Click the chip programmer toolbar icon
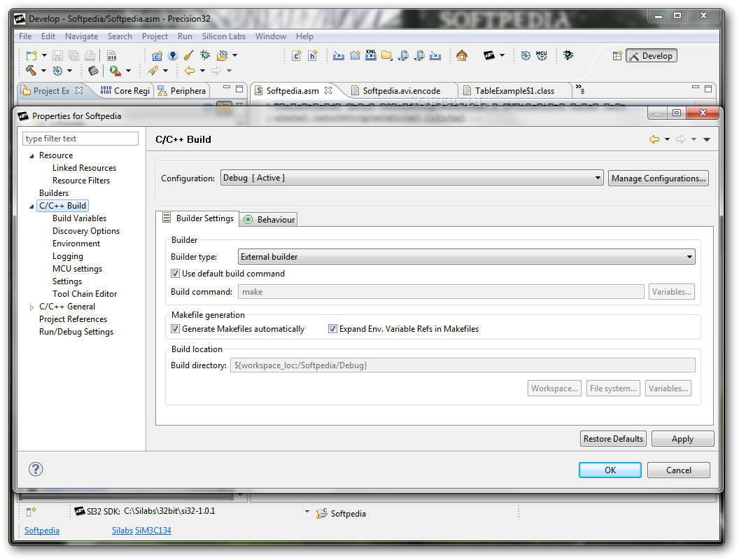The height and width of the screenshot is (560, 739). click(x=93, y=71)
